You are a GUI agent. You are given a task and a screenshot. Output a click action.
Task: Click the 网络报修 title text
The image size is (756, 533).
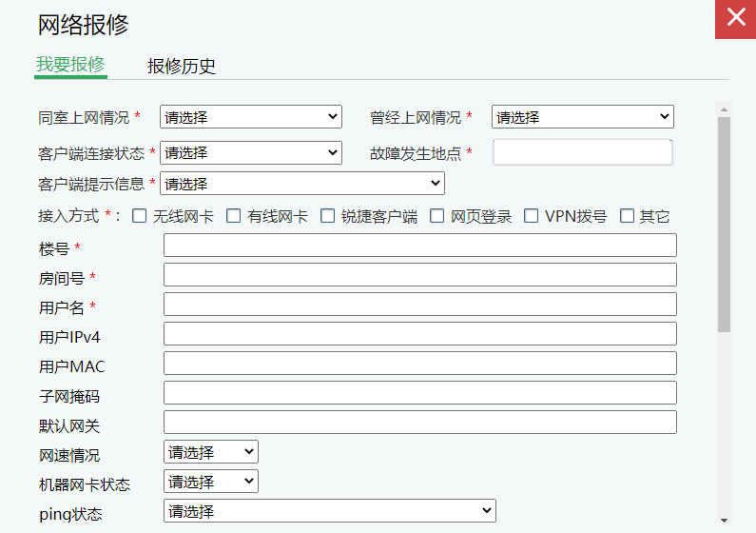tap(84, 25)
